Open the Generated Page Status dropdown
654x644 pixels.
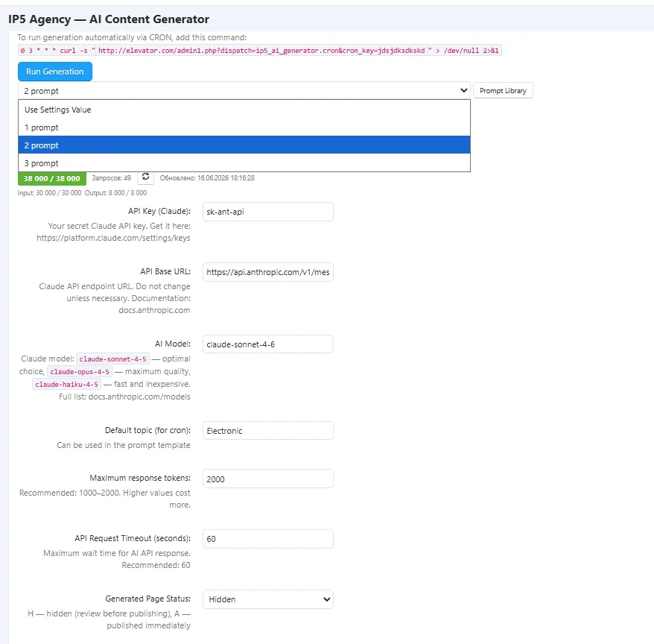tap(267, 599)
